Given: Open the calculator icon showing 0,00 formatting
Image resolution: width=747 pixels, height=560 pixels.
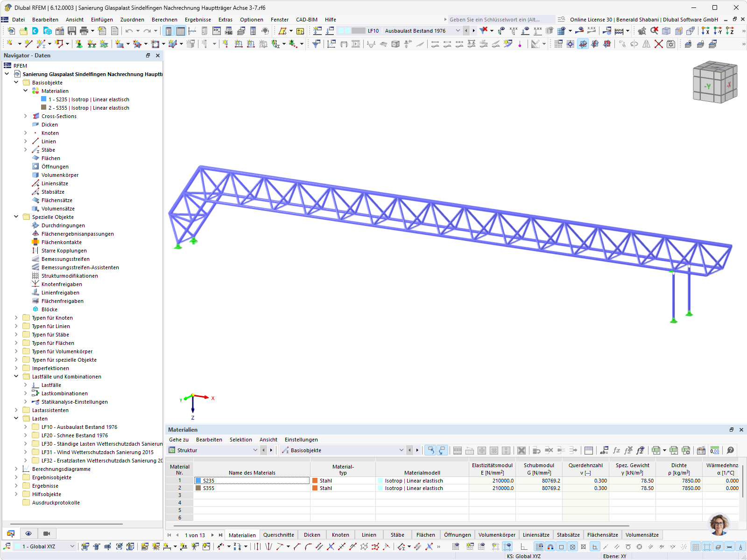Looking at the screenshot, I should click(714, 450).
